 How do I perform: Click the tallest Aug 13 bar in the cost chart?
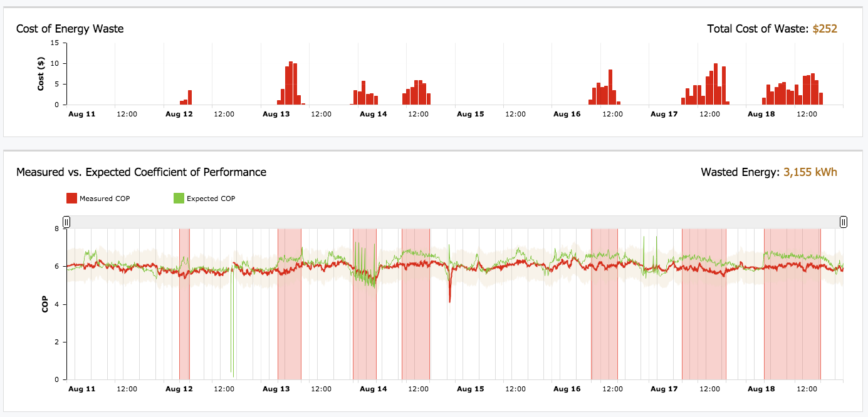[x=291, y=83]
